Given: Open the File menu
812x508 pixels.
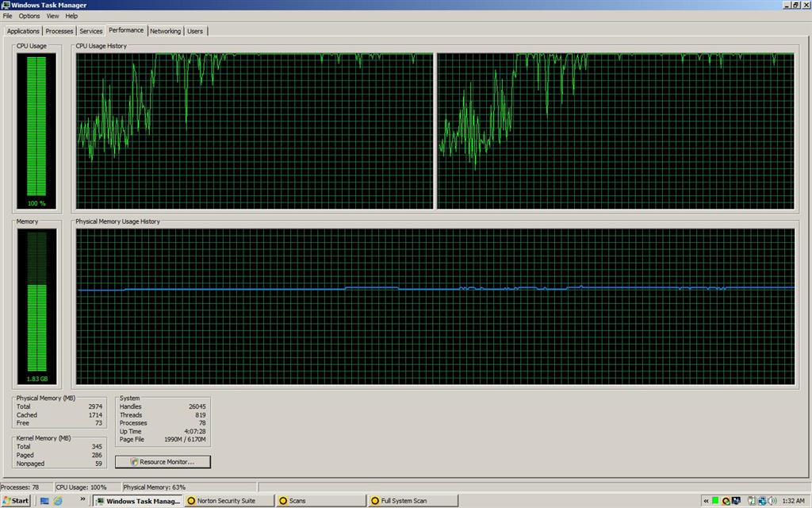Looking at the screenshot, I should 7,16.
